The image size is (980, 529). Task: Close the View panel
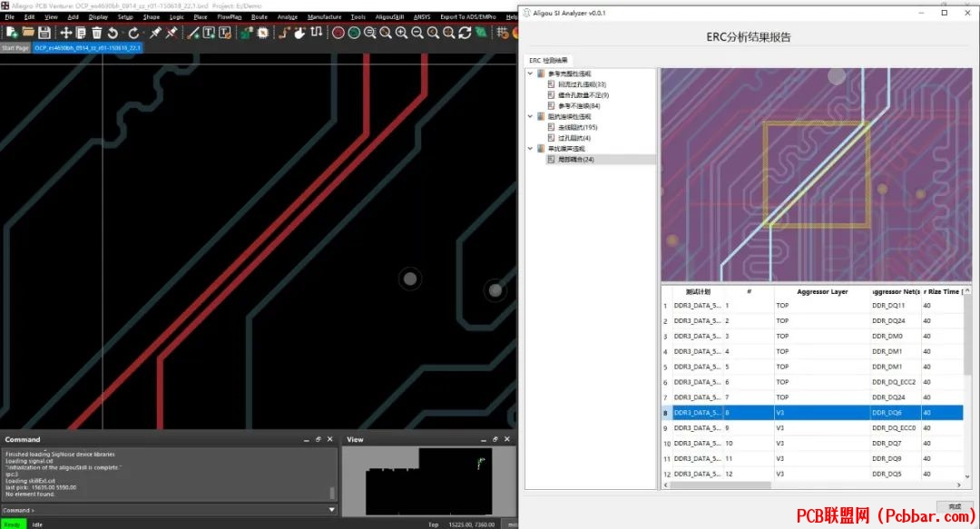coord(507,439)
